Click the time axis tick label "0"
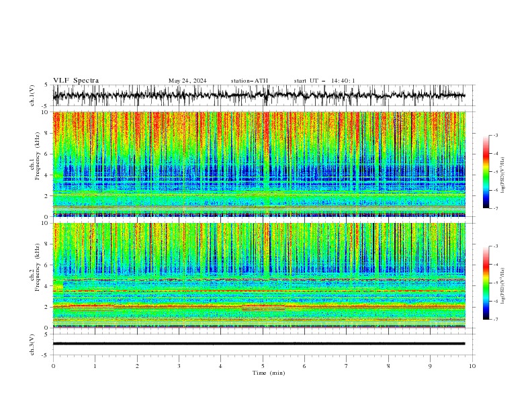The width and height of the screenshot is (532, 411). tap(53, 366)
